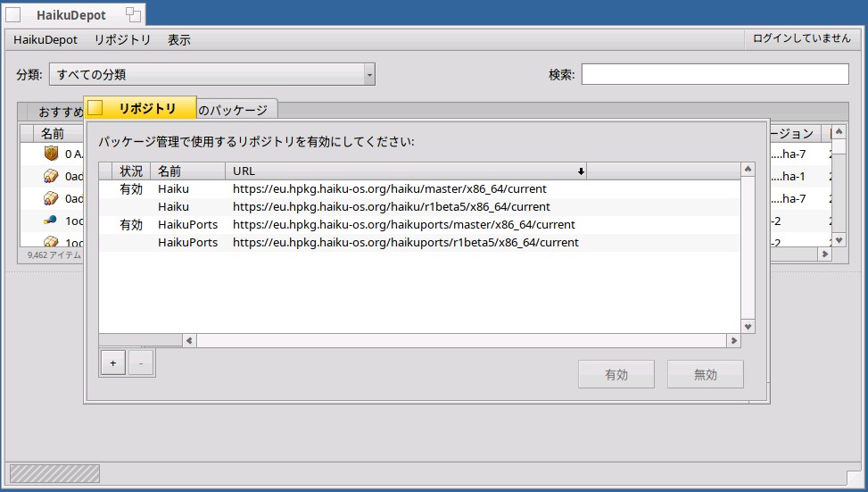Click the URL column header sort arrow
868x492 pixels.
[x=581, y=171]
